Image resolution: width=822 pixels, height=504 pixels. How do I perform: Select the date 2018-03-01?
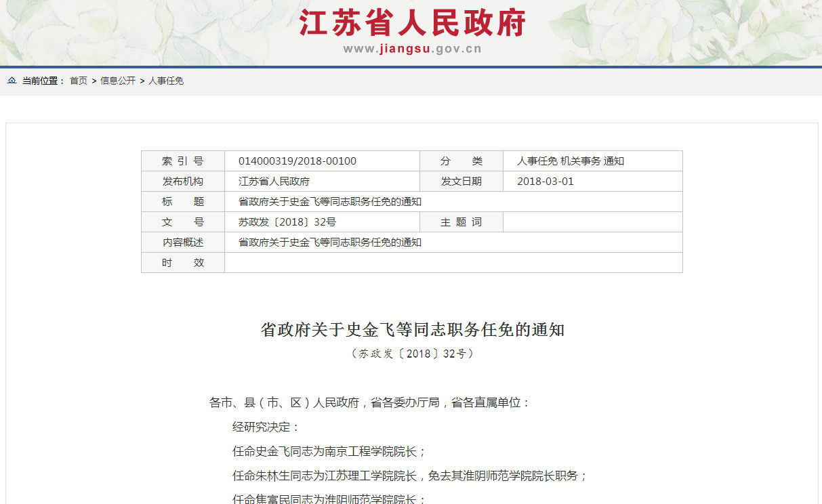(x=546, y=182)
